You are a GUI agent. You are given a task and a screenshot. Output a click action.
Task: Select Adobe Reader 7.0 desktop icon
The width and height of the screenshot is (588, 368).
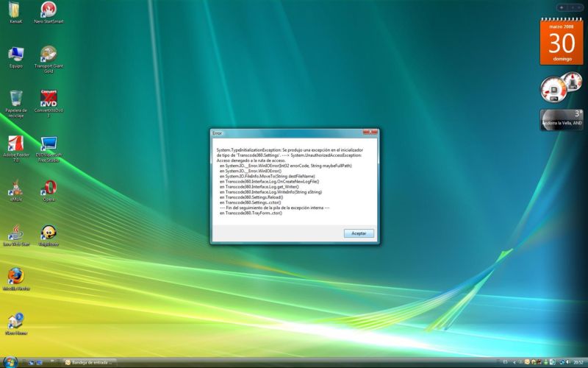coord(16,149)
